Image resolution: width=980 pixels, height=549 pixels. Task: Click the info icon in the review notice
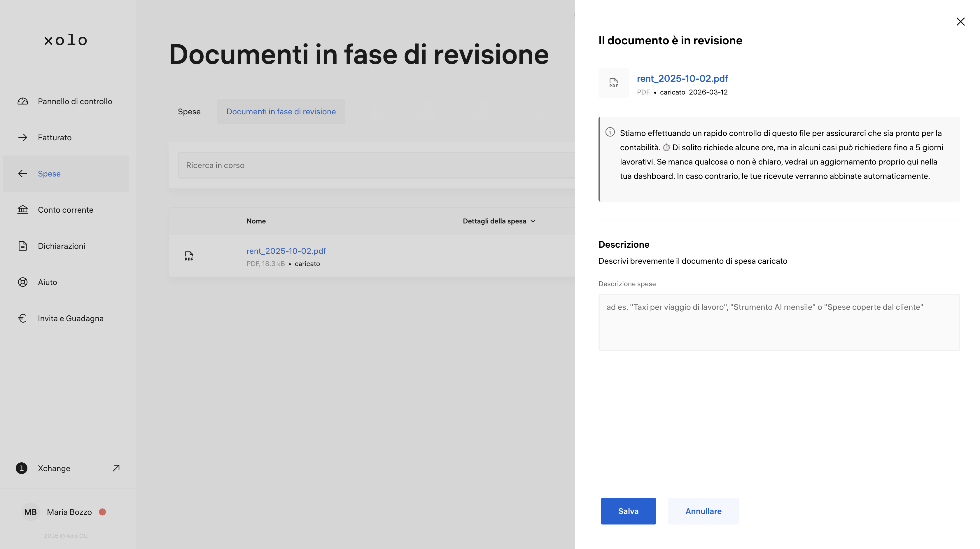pyautogui.click(x=610, y=133)
